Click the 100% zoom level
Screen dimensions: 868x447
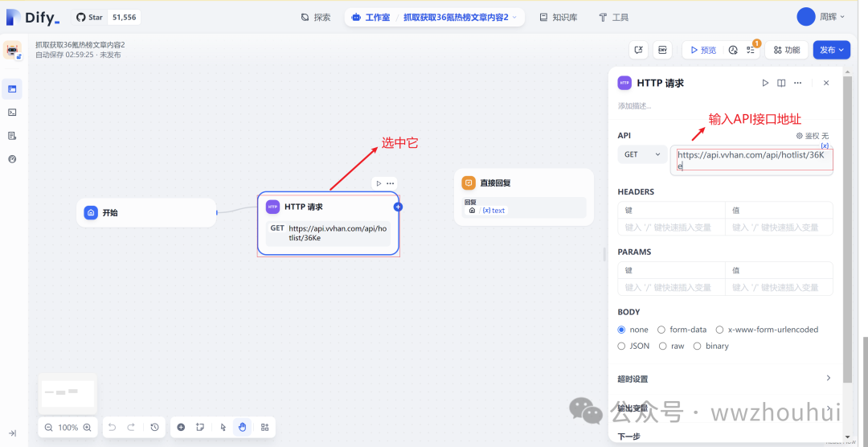(x=68, y=427)
